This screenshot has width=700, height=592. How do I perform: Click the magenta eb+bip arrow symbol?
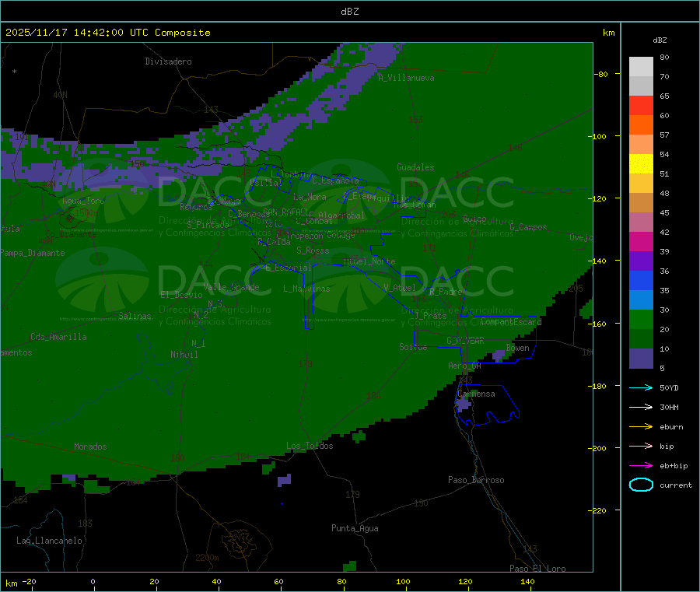[641, 466]
